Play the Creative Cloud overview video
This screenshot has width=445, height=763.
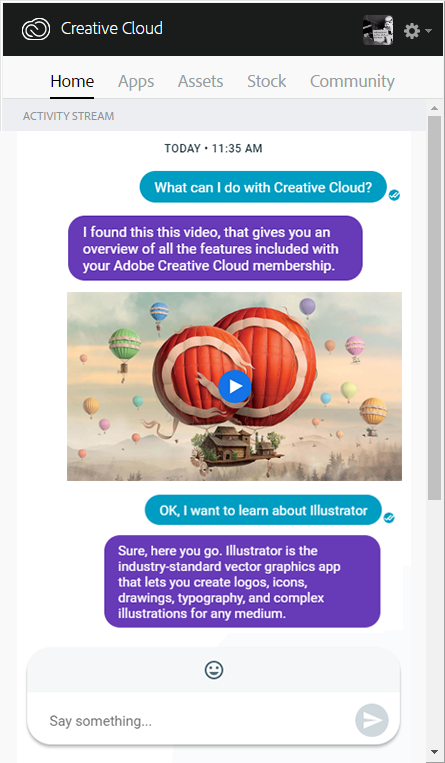tap(235, 386)
